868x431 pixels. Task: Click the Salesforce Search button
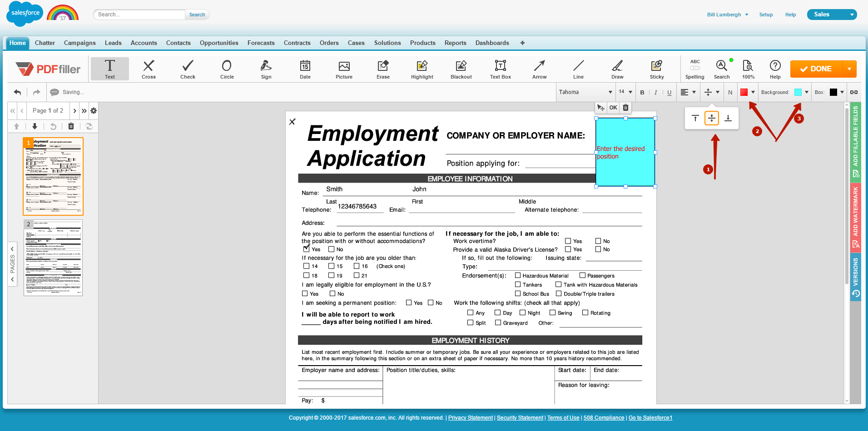point(197,15)
